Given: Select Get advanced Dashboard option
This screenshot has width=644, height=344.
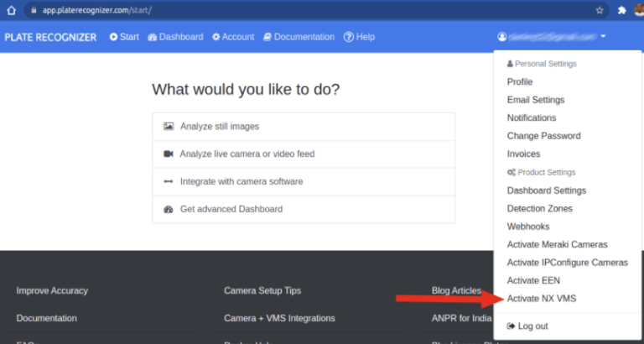Looking at the screenshot, I should 304,209.
